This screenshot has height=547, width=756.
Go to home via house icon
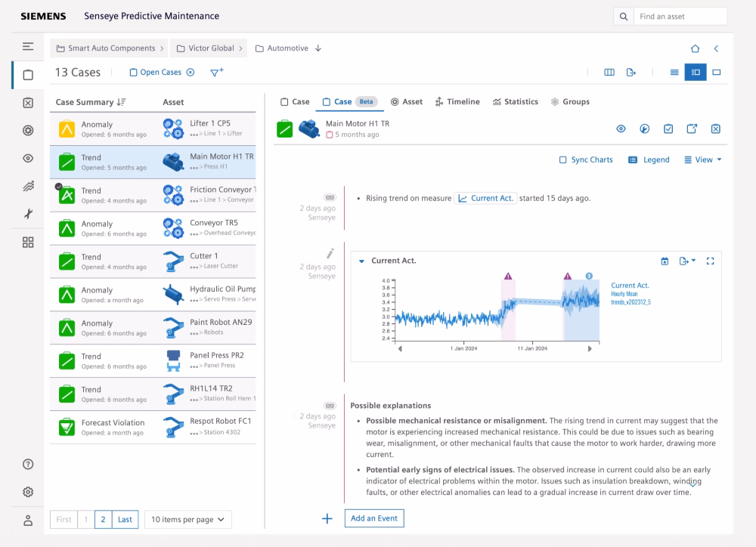(695, 48)
